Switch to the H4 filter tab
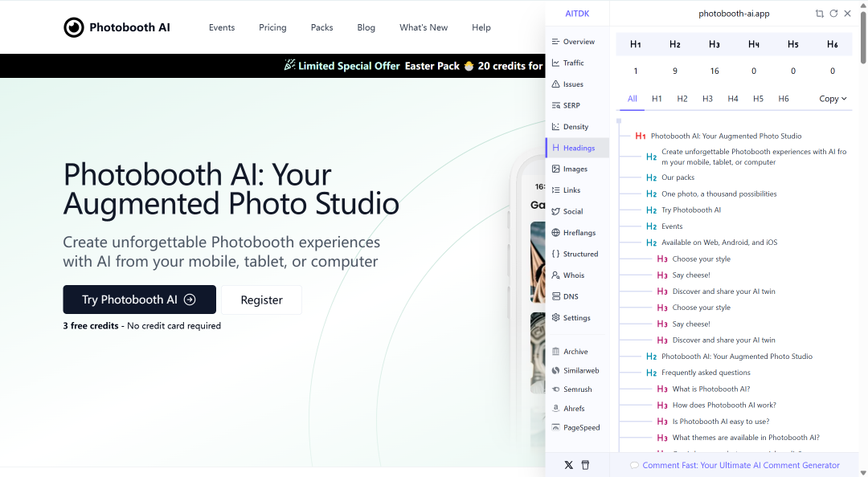868x477 pixels. click(x=733, y=99)
